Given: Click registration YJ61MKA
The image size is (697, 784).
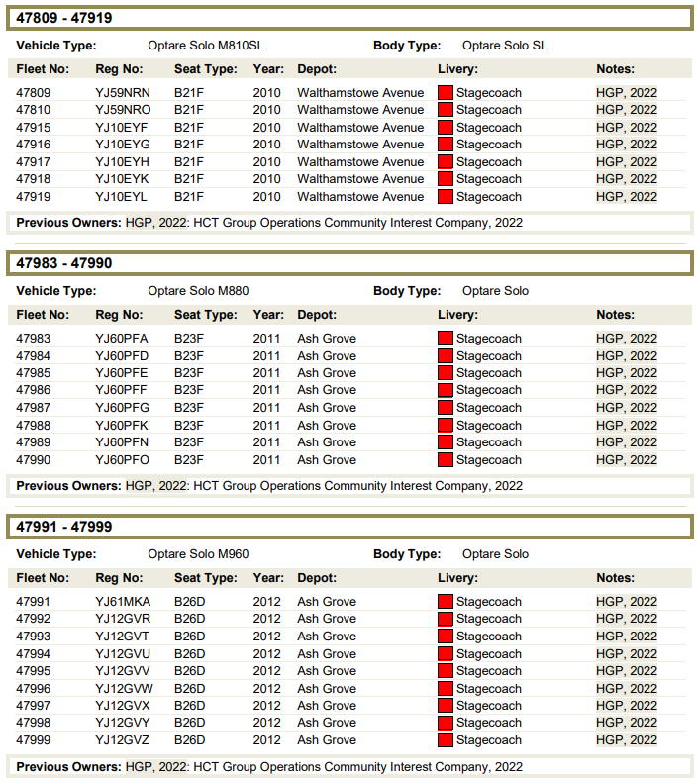Looking at the screenshot, I should [122, 602].
